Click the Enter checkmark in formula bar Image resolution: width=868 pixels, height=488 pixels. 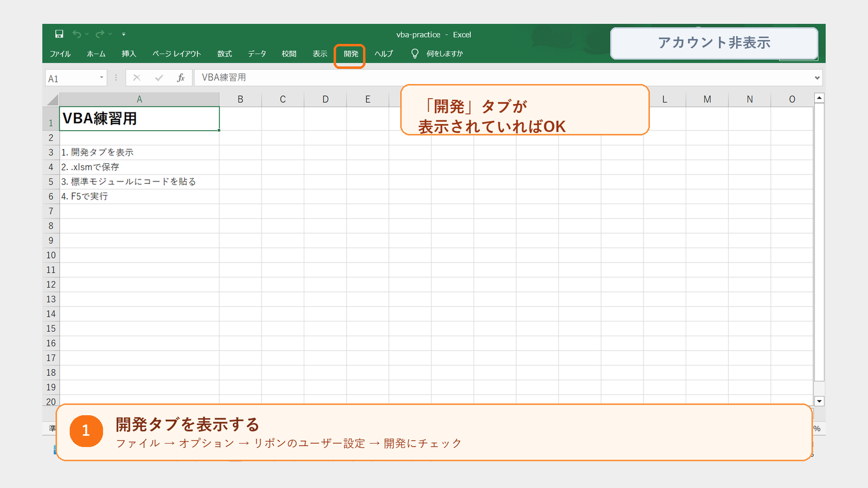[x=159, y=78]
